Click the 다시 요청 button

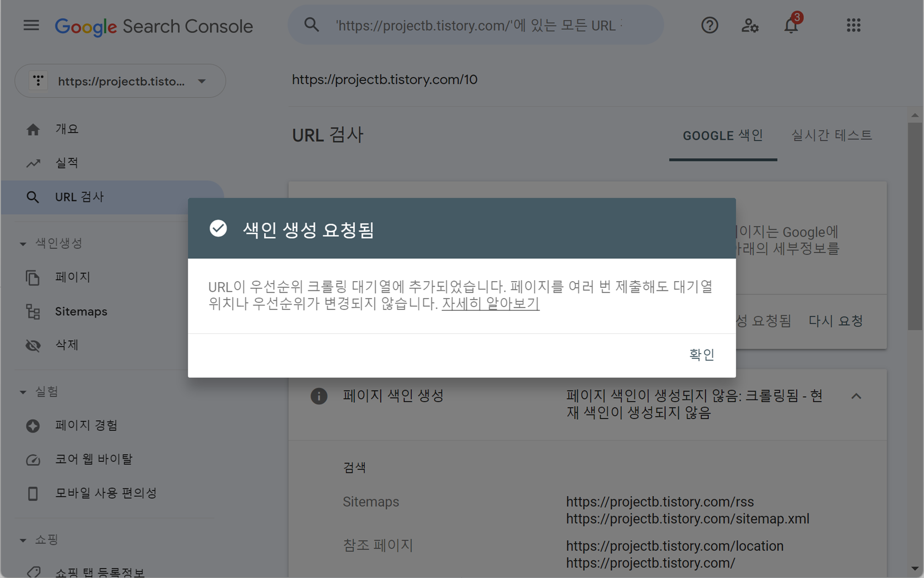[835, 321]
